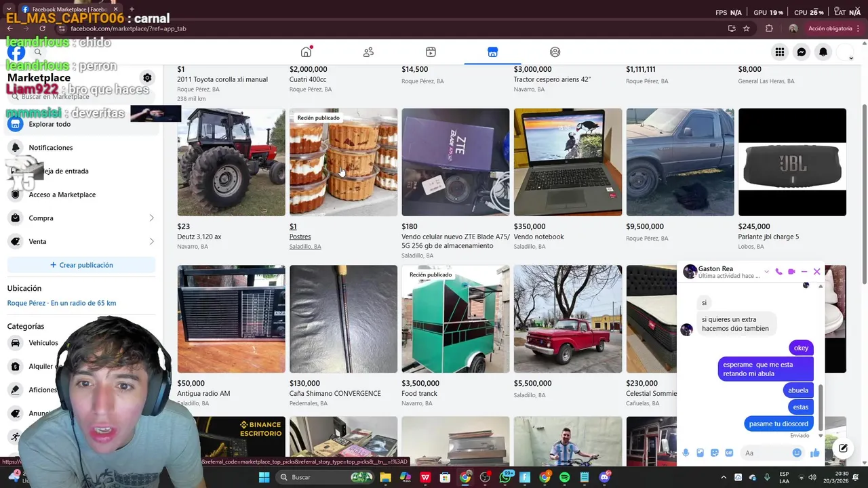
Task: Click the Postres listing title link
Action: tap(300, 237)
